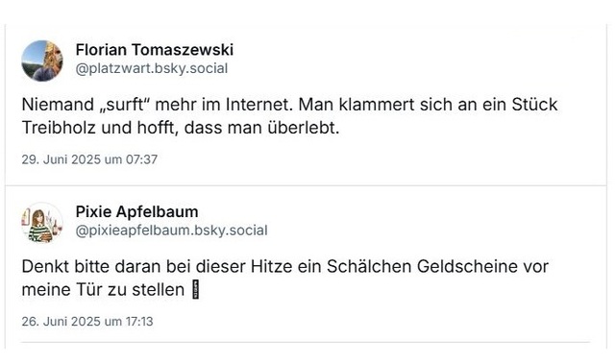Open the 26. Juni 2025 timestamp
The width and height of the screenshot is (615, 364).
87,322
